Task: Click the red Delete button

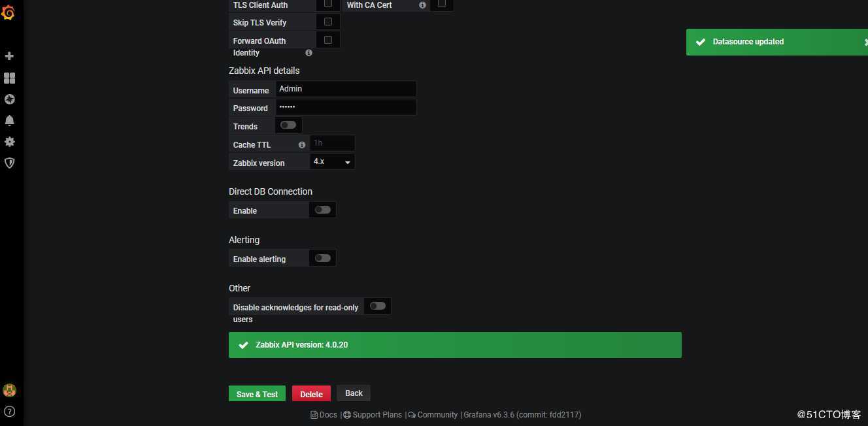Action: [311, 394]
